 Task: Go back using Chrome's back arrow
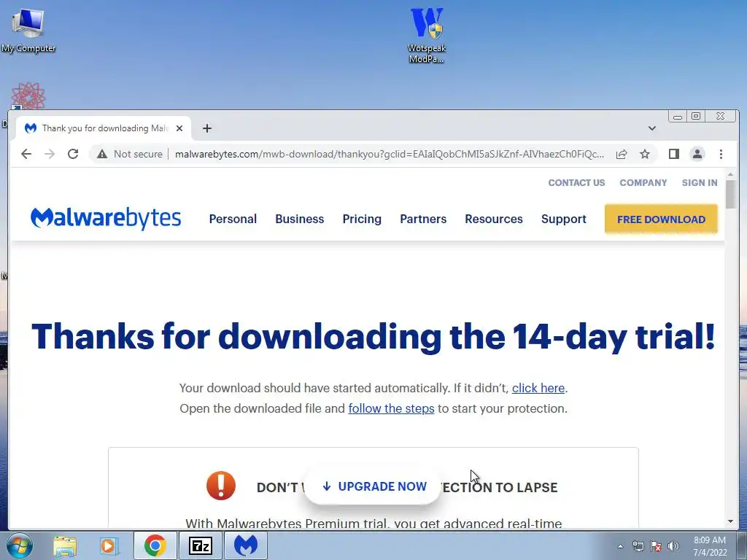coord(26,154)
